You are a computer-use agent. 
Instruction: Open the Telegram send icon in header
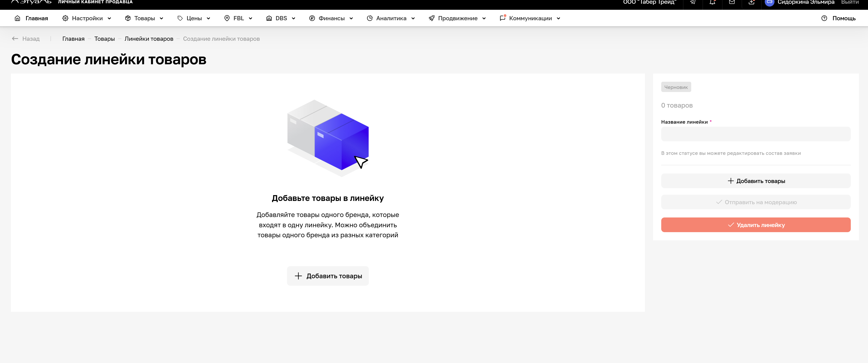[x=693, y=3]
